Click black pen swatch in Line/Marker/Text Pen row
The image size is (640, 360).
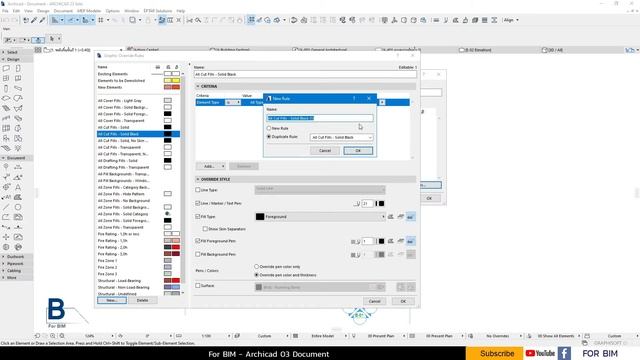point(381,204)
